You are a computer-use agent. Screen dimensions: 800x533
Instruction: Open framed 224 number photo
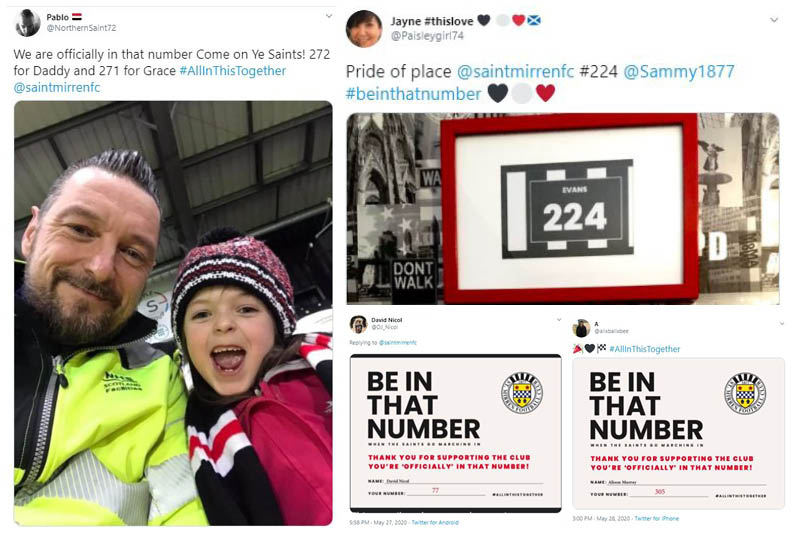coord(563,209)
